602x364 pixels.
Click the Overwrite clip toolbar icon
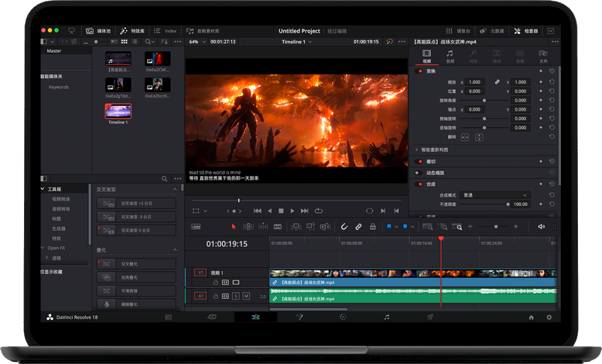pyautogui.click(x=310, y=226)
